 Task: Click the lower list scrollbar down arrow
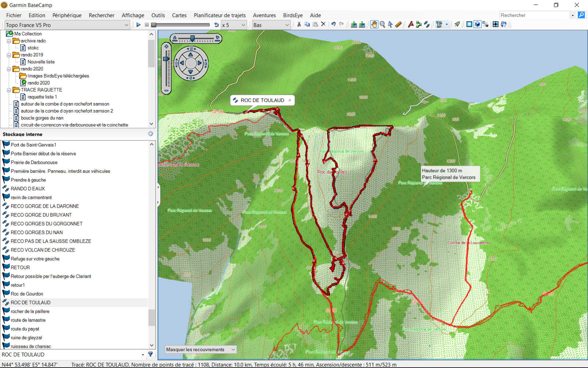pos(152,345)
